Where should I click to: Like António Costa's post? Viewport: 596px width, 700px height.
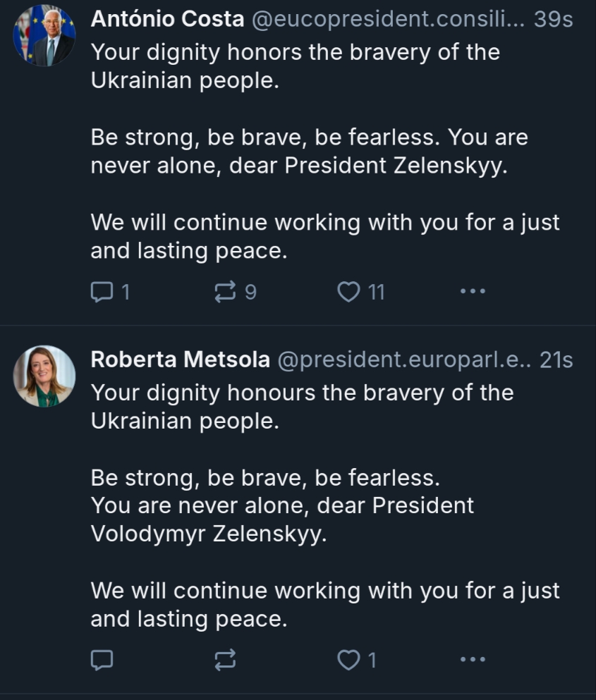(348, 291)
